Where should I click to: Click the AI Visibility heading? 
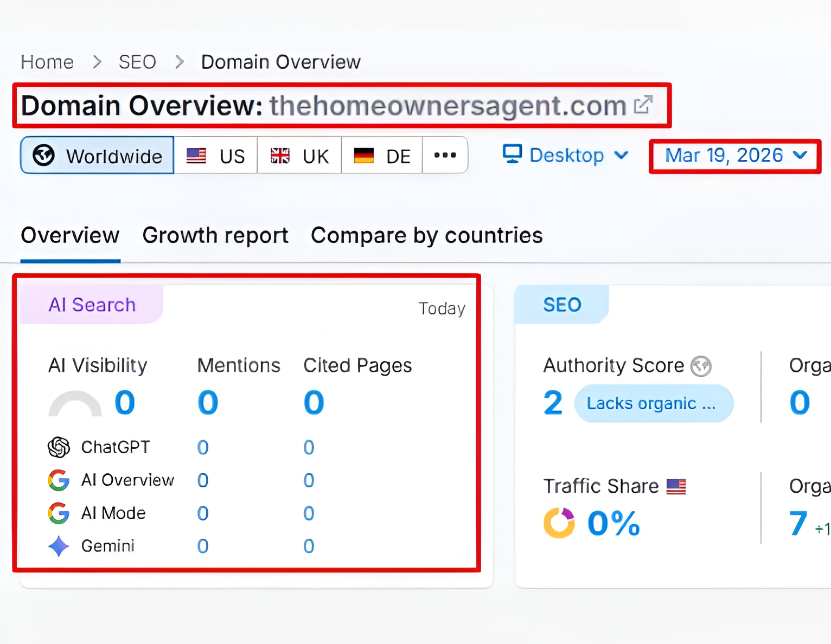pos(98,366)
